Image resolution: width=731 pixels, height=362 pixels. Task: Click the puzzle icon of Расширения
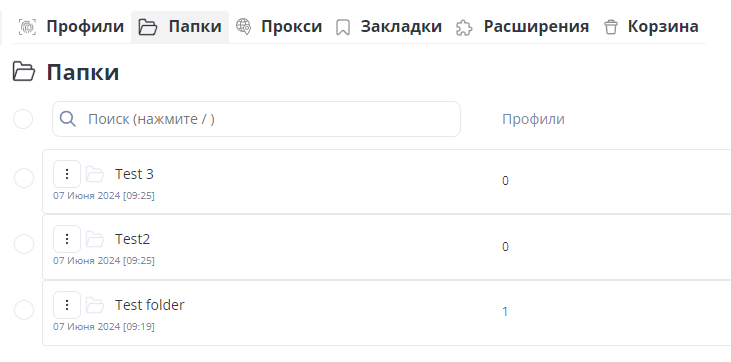tap(464, 28)
